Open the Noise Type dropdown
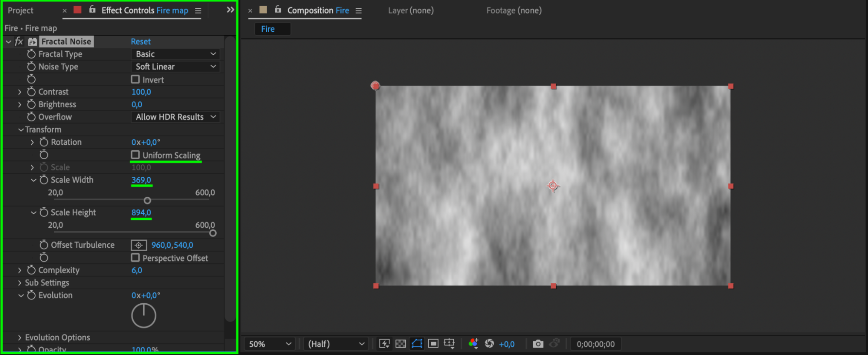This screenshot has width=868, height=355. tap(175, 66)
